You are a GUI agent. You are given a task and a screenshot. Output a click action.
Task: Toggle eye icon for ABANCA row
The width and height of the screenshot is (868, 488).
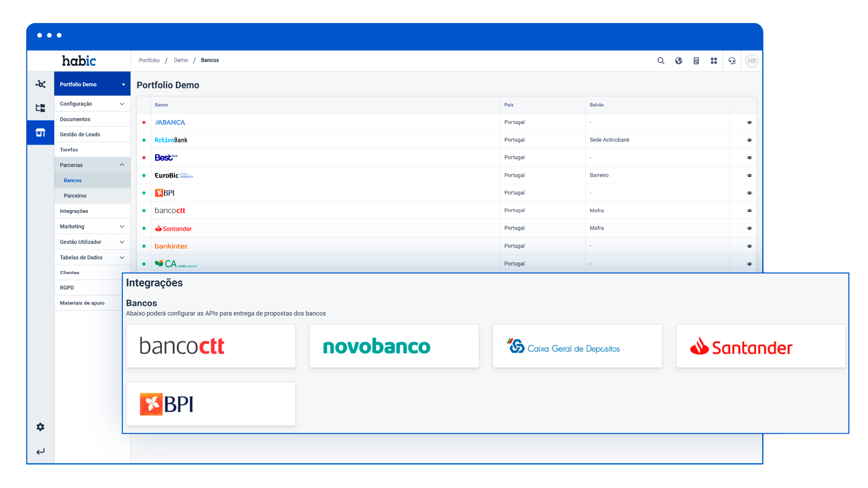749,122
